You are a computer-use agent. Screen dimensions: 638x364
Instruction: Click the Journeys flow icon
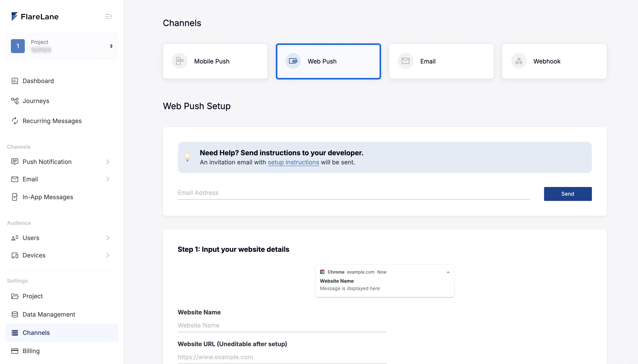[15, 101]
